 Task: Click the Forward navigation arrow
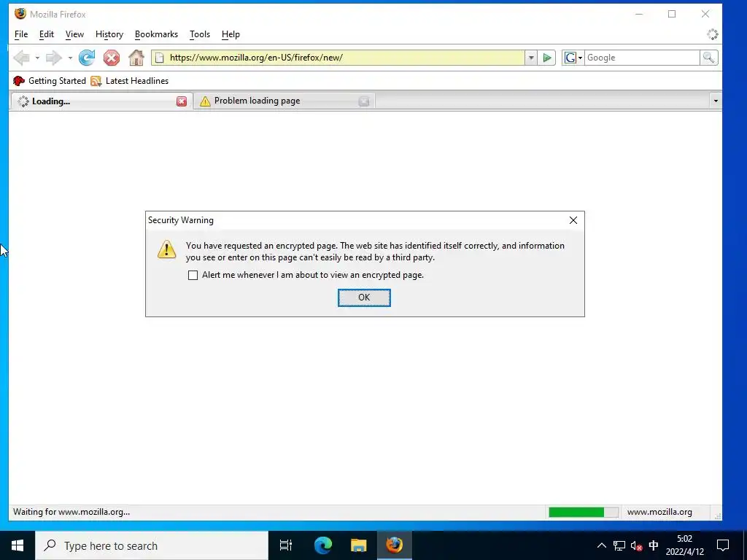[53, 58]
